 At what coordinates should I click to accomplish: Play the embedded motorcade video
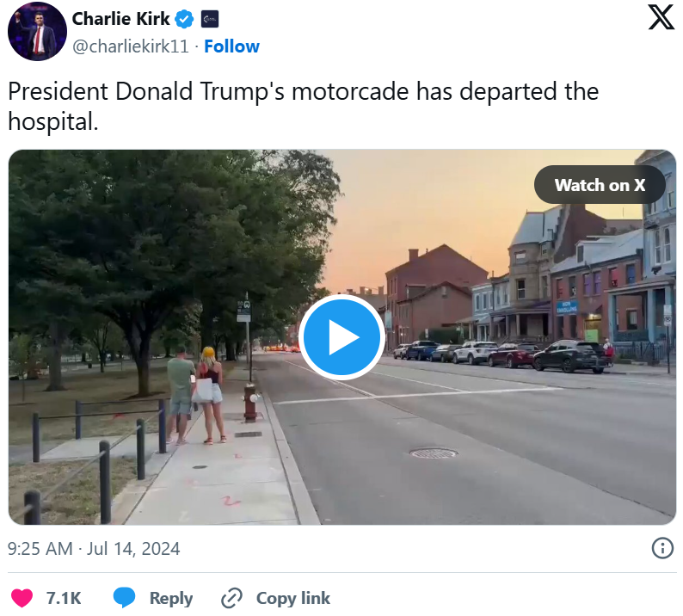tap(342, 337)
